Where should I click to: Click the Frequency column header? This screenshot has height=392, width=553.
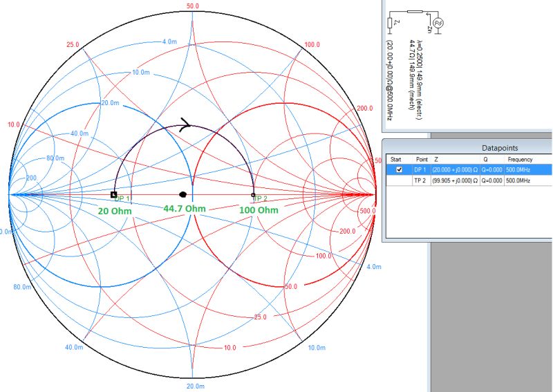[x=520, y=160]
